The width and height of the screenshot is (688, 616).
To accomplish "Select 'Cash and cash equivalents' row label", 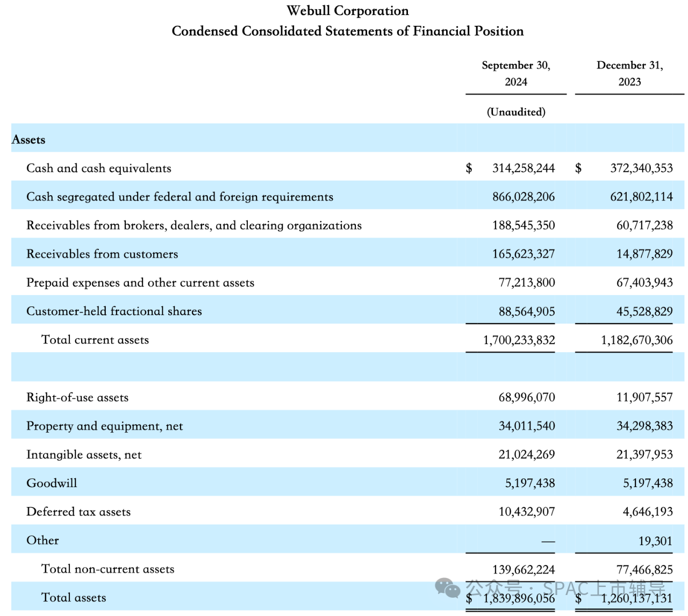I will [99, 168].
